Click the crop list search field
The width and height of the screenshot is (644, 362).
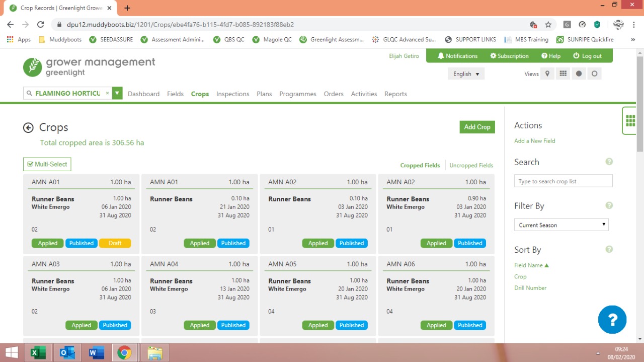pyautogui.click(x=563, y=181)
